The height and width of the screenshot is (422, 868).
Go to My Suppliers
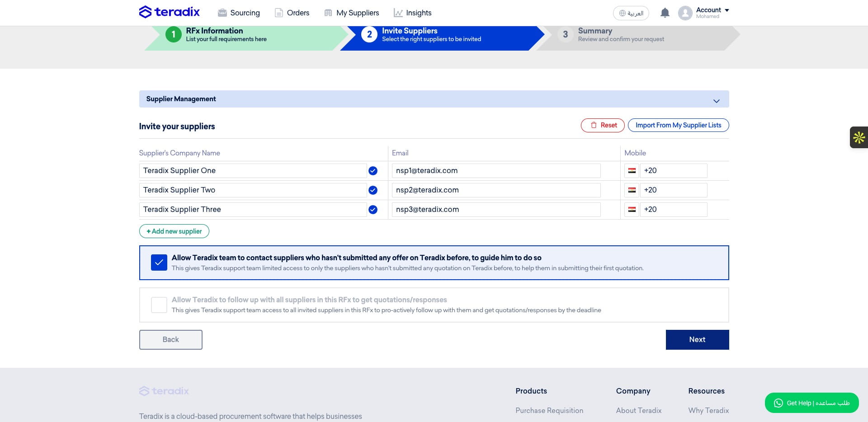pos(352,13)
